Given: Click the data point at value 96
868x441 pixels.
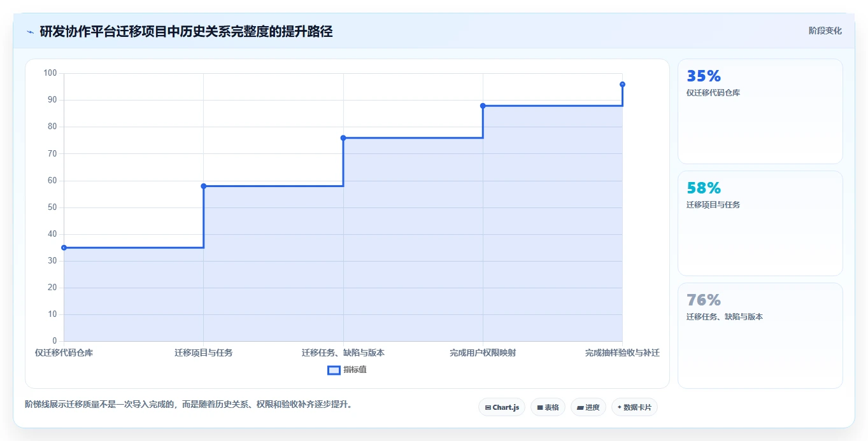Looking at the screenshot, I should [x=622, y=84].
